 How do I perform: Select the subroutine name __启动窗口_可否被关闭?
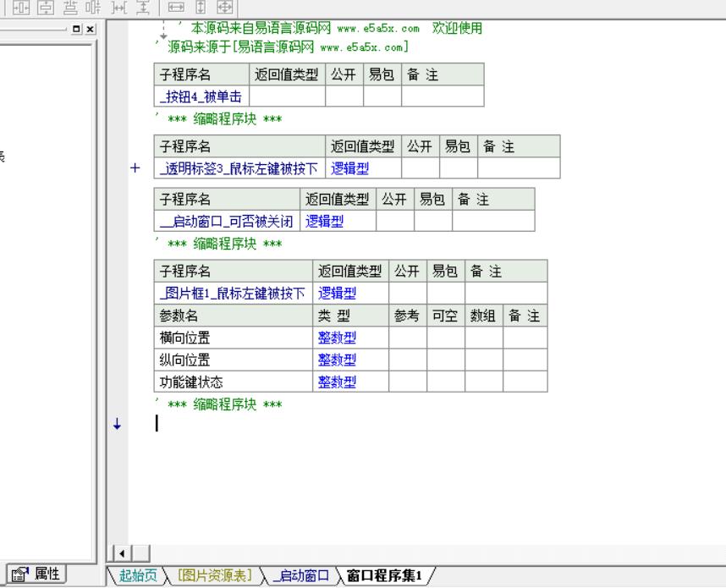click(x=226, y=222)
